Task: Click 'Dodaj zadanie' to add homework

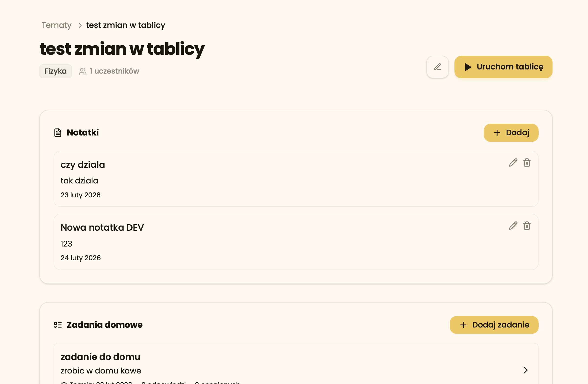Action: pyautogui.click(x=494, y=325)
